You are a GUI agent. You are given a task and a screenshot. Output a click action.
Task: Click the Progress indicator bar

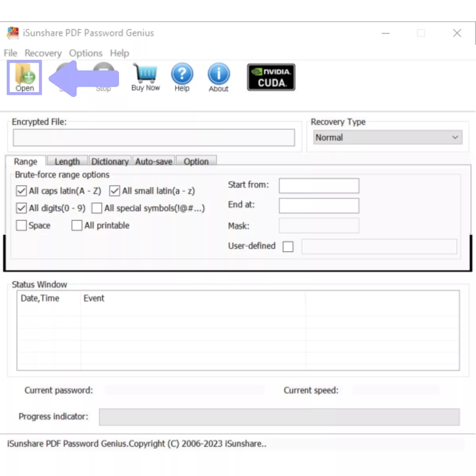tap(279, 417)
